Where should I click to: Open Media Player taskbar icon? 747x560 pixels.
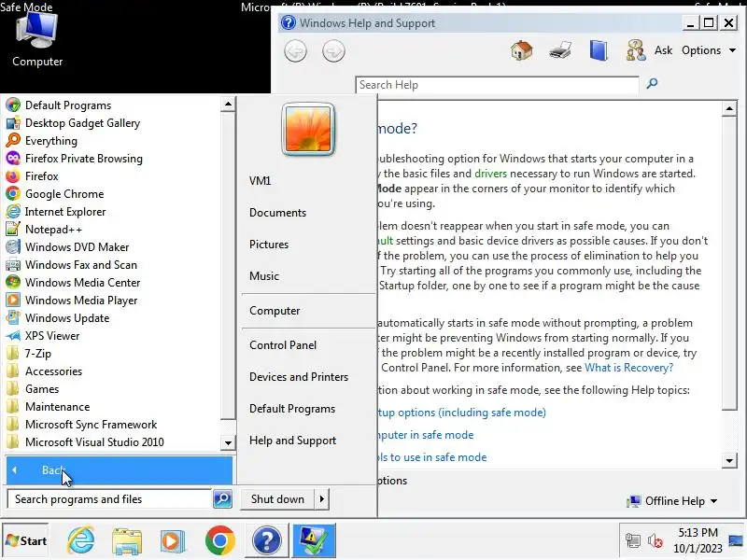click(173, 541)
